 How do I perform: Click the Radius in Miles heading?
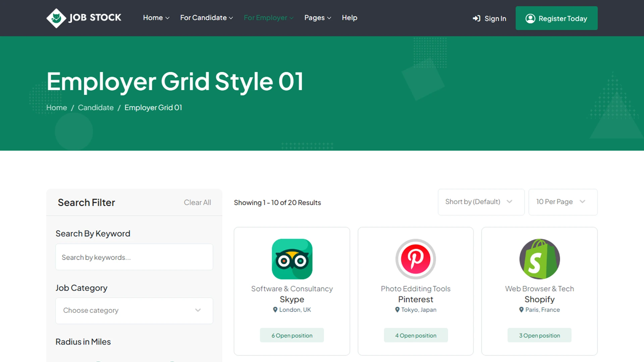[x=83, y=342]
